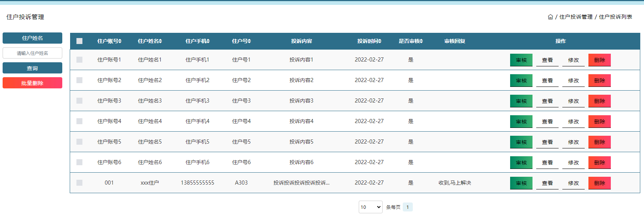Viewport: 644px width, 223px height.
Task: Click 查看 for 住户账号2 row
Action: [547, 81]
